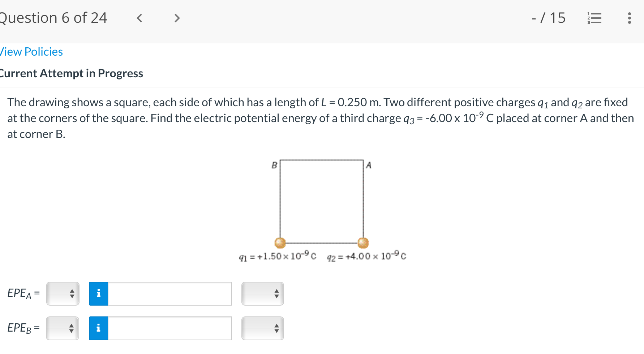Viewport: 644px width, 354px height.
Task: Open the sign selector dropdown for EPE_B
Action: pos(63,328)
